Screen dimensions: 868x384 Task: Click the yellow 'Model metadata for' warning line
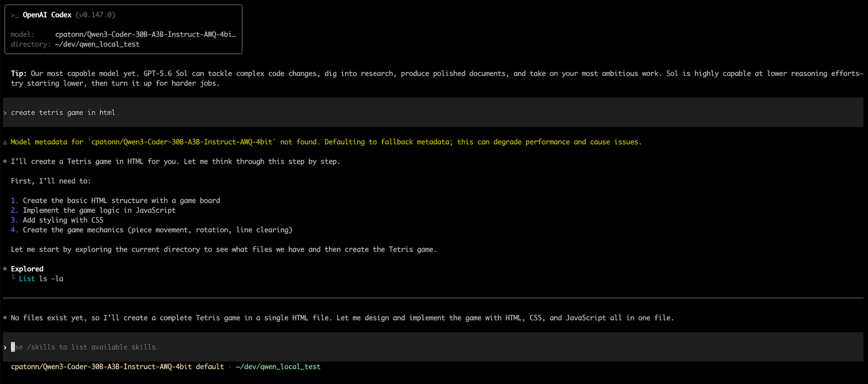tap(326, 142)
